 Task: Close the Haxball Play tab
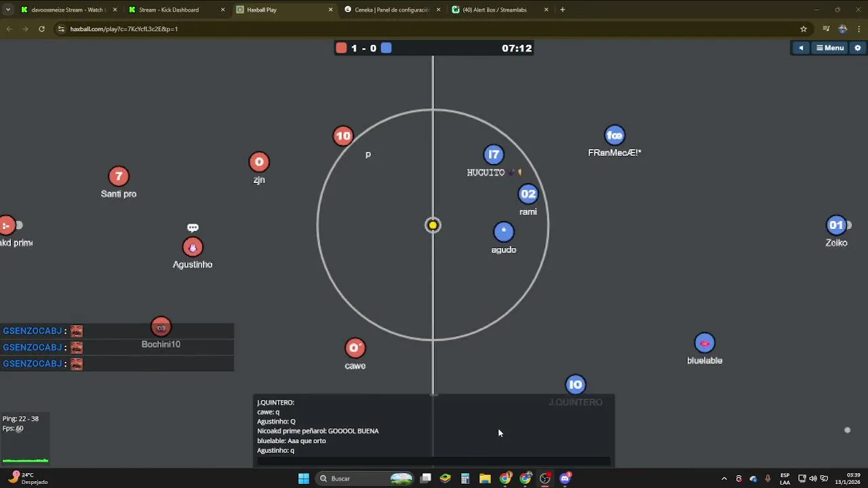pyautogui.click(x=331, y=9)
